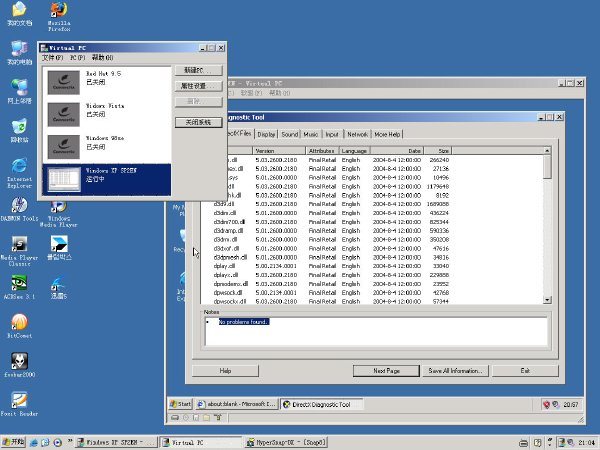The height and width of the screenshot is (450, 600).
Task: Launch Media Player Classic from desktop
Action: (20, 251)
